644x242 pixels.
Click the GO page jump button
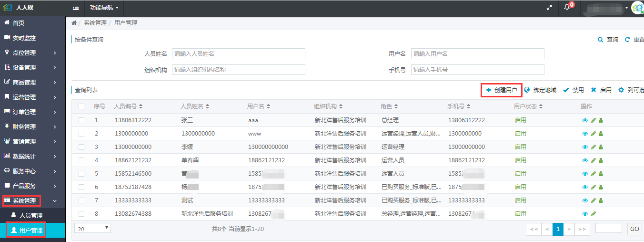tap(634, 229)
